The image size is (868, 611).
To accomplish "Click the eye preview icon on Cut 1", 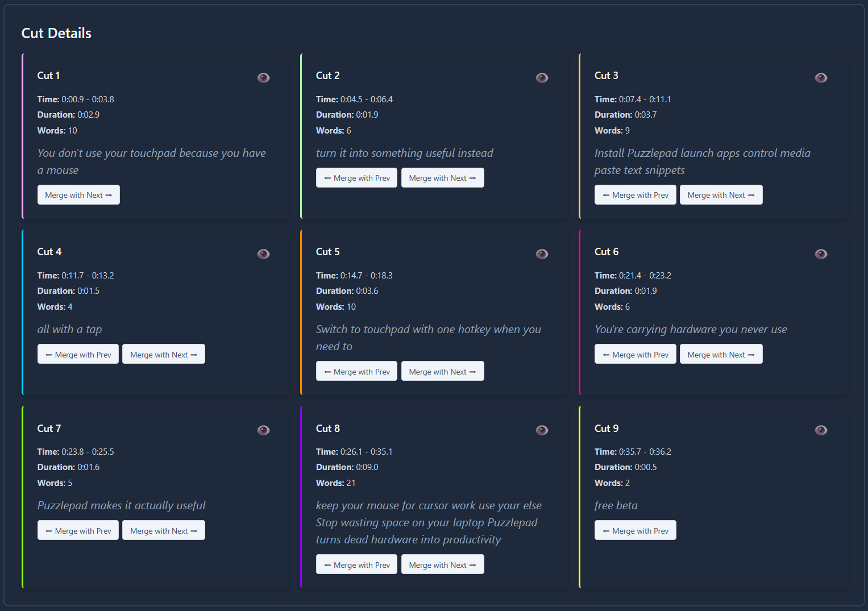I will [263, 77].
